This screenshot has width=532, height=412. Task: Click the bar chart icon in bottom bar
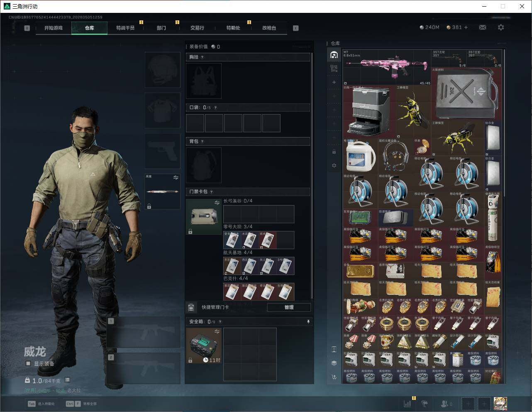point(408,403)
